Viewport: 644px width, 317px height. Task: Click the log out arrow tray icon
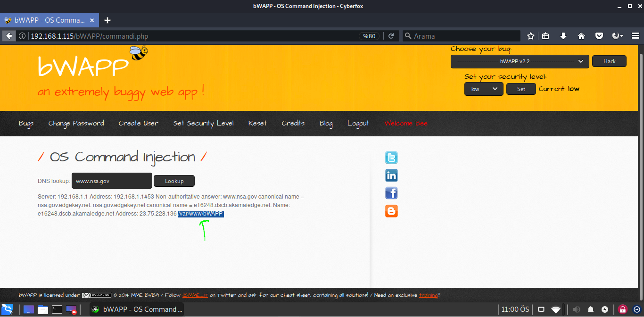point(636,310)
